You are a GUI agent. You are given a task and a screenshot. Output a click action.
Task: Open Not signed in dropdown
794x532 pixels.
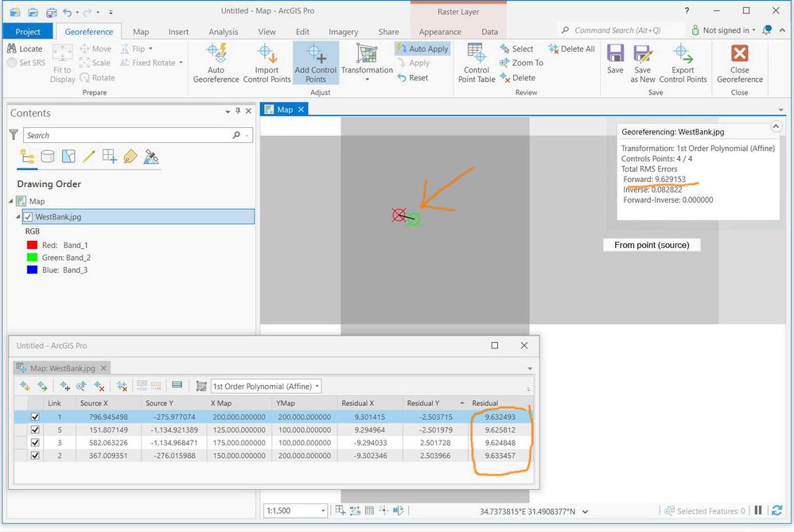(723, 30)
